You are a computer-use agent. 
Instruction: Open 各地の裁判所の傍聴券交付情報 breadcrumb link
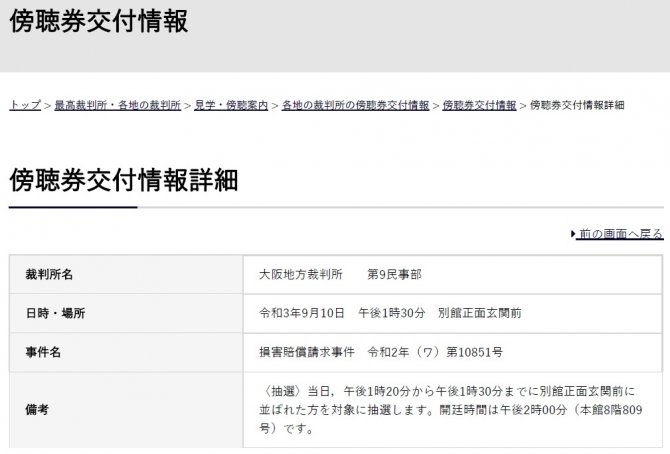355,105
